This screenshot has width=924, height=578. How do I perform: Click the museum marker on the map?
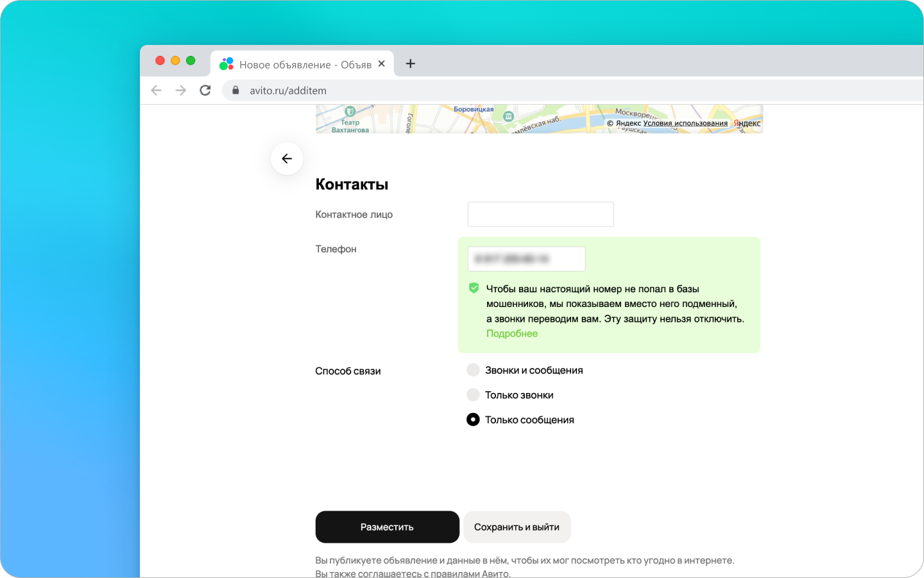(508, 116)
